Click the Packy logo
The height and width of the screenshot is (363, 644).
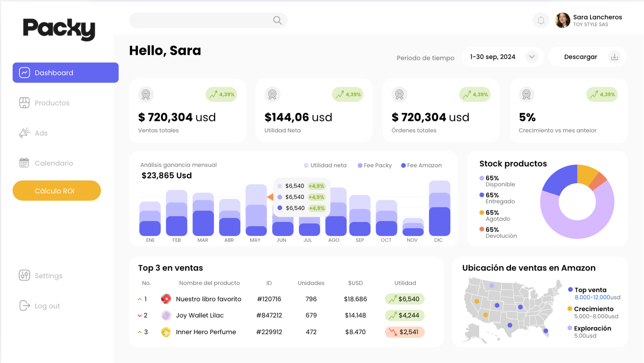point(59,29)
